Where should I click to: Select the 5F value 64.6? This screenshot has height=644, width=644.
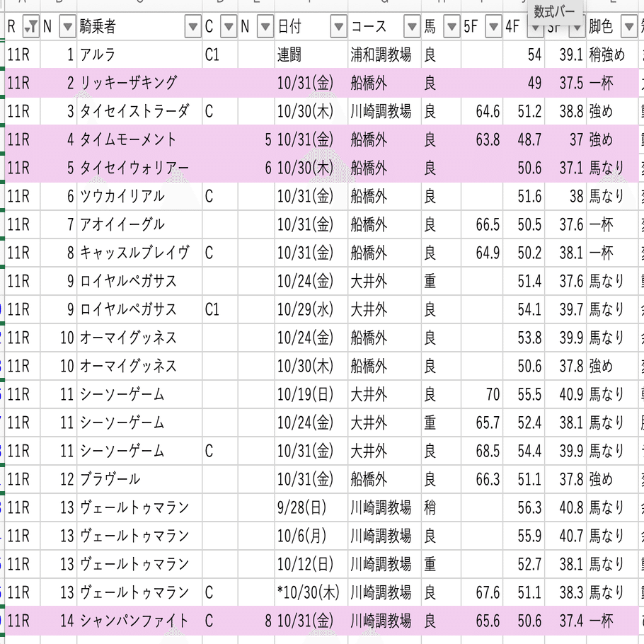(x=482, y=111)
